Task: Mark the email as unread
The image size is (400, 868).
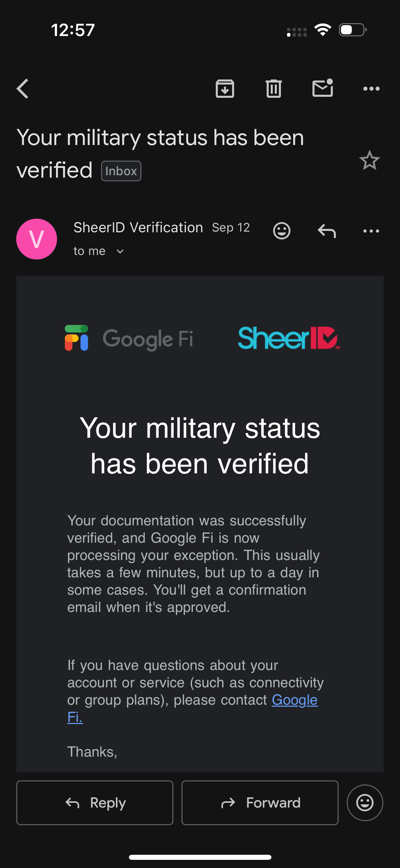Action: [x=322, y=88]
